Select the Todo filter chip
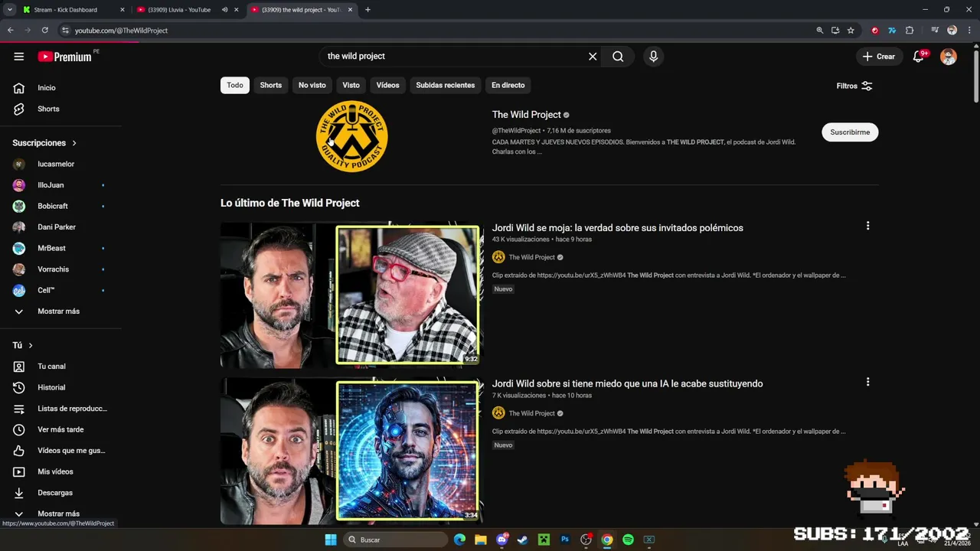This screenshot has width=980, height=551. pos(235,85)
